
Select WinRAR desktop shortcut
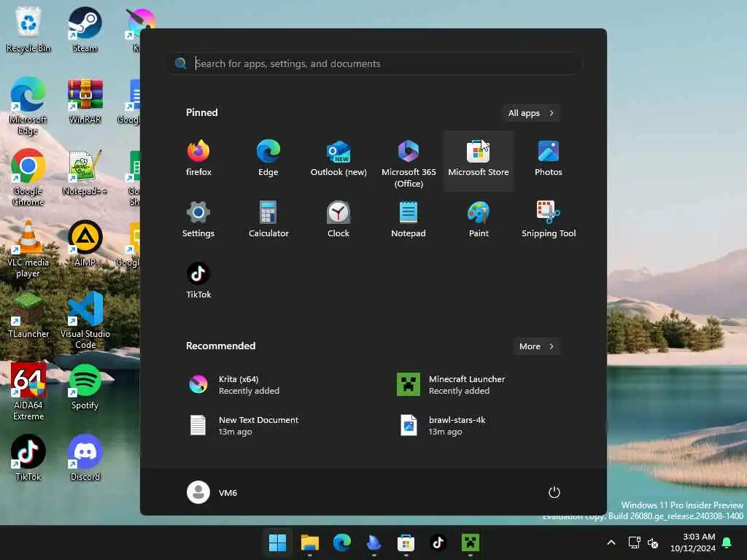pos(85,101)
